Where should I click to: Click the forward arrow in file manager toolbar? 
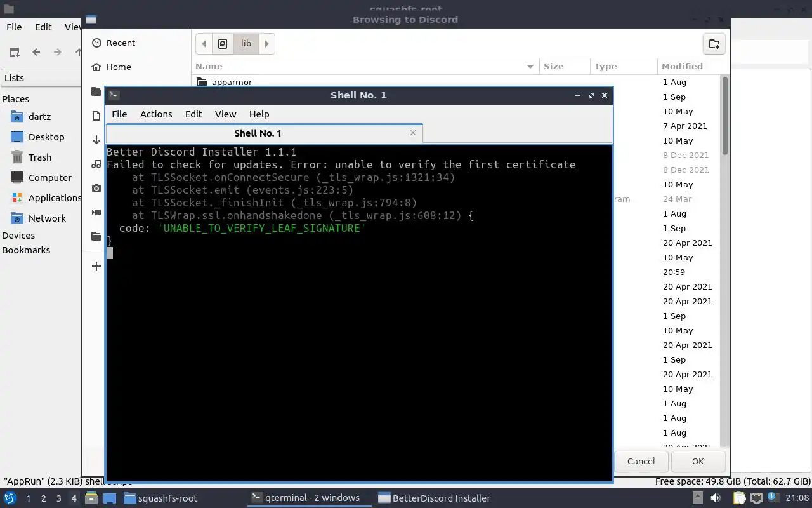58,52
